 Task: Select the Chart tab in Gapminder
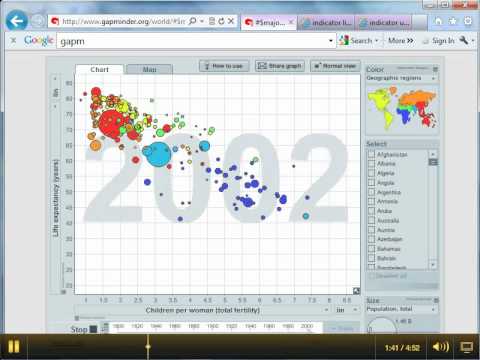99,69
